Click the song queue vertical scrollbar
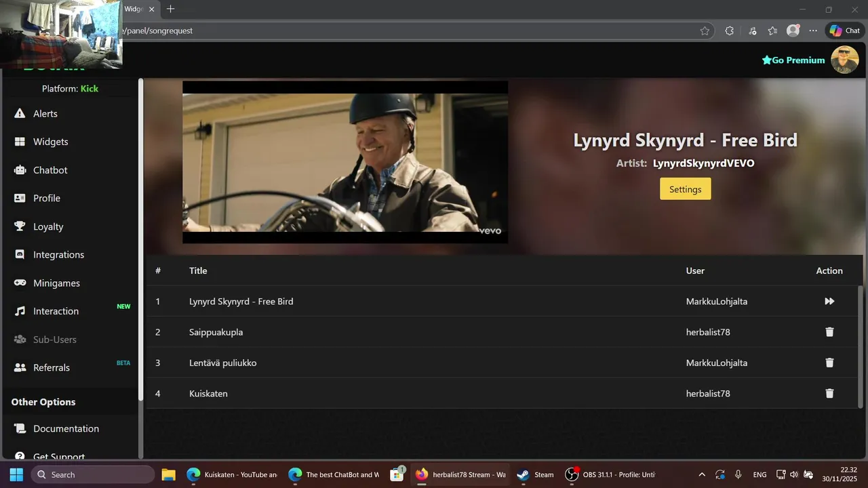Image resolution: width=868 pixels, height=488 pixels. coord(861,346)
